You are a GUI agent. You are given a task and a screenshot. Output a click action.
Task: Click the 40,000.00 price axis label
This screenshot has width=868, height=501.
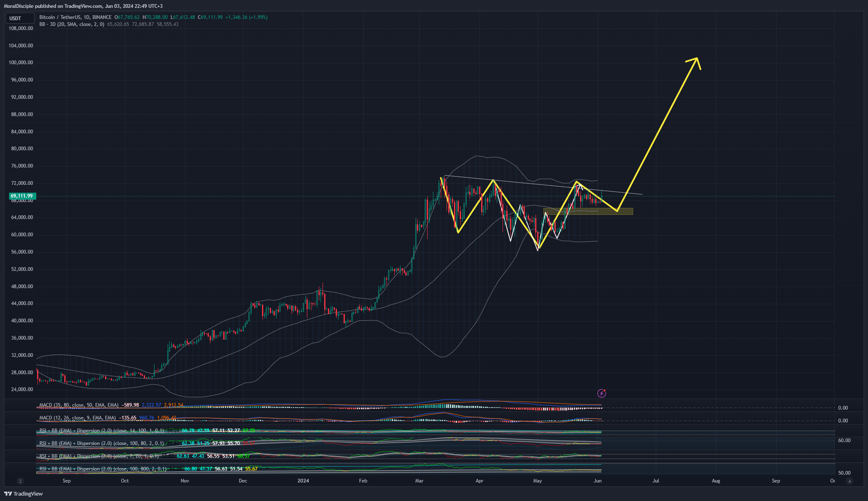(x=22, y=321)
